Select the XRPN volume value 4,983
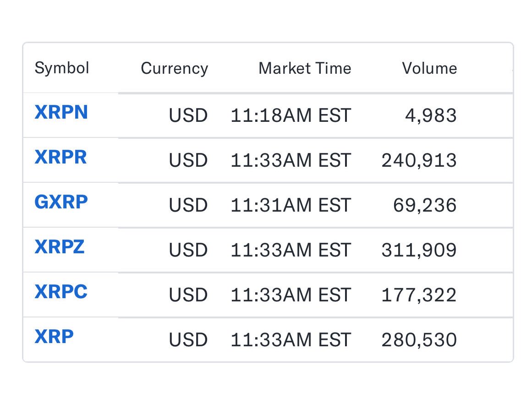The image size is (532, 404). pos(431,115)
